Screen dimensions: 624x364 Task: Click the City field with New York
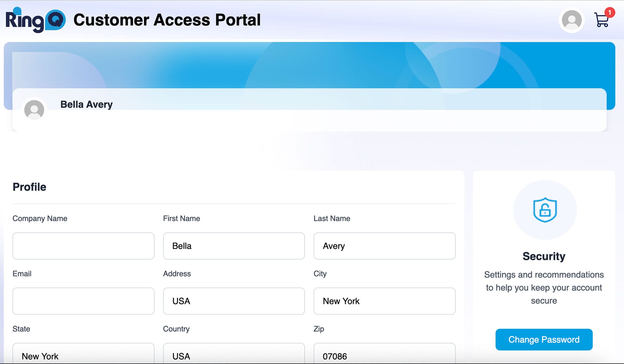[384, 301]
